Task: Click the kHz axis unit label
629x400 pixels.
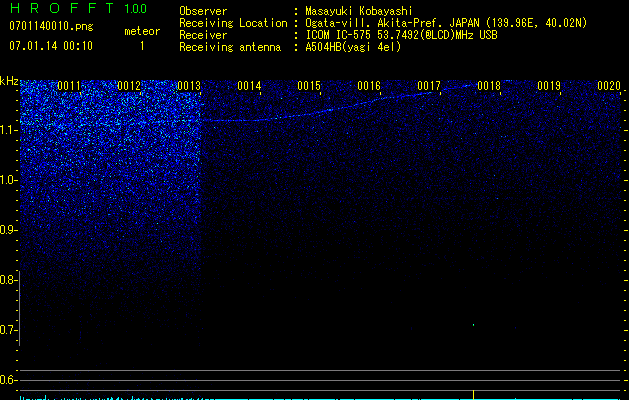Action: coord(9,81)
